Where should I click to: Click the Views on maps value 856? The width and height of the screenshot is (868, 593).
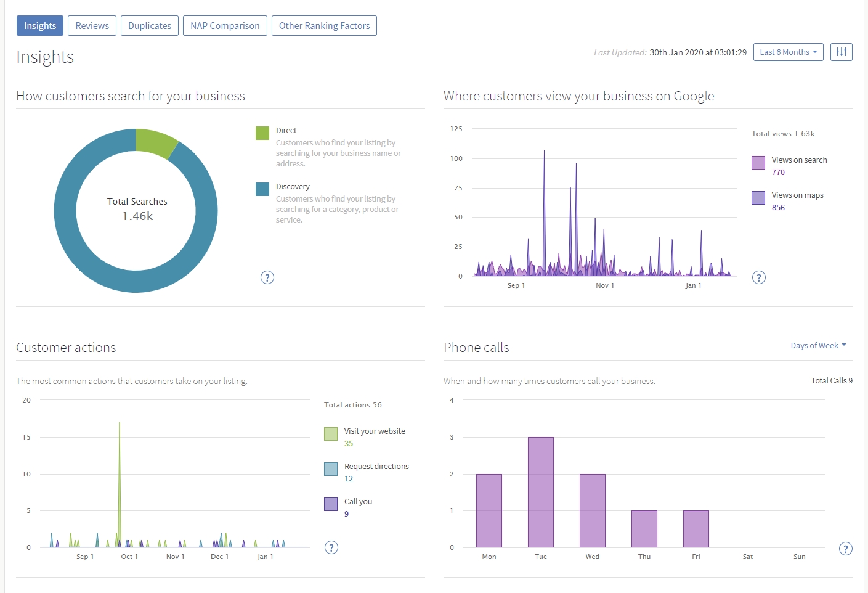[x=779, y=208]
